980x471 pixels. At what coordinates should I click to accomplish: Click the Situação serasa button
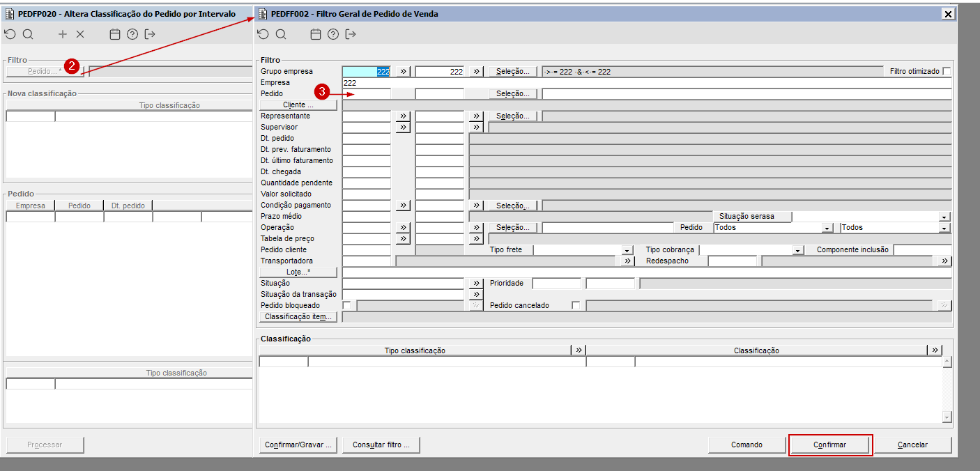click(x=752, y=216)
